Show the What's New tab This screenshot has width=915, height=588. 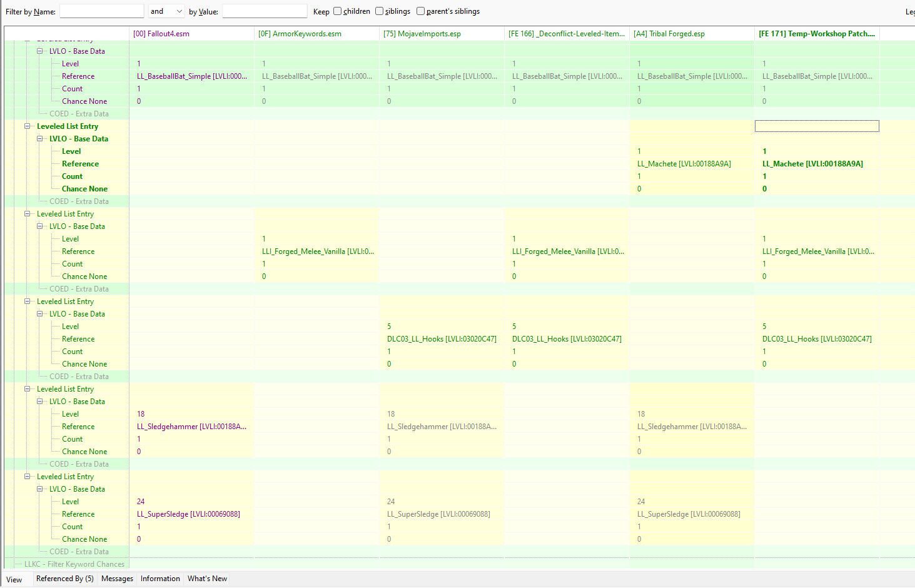pyautogui.click(x=207, y=579)
